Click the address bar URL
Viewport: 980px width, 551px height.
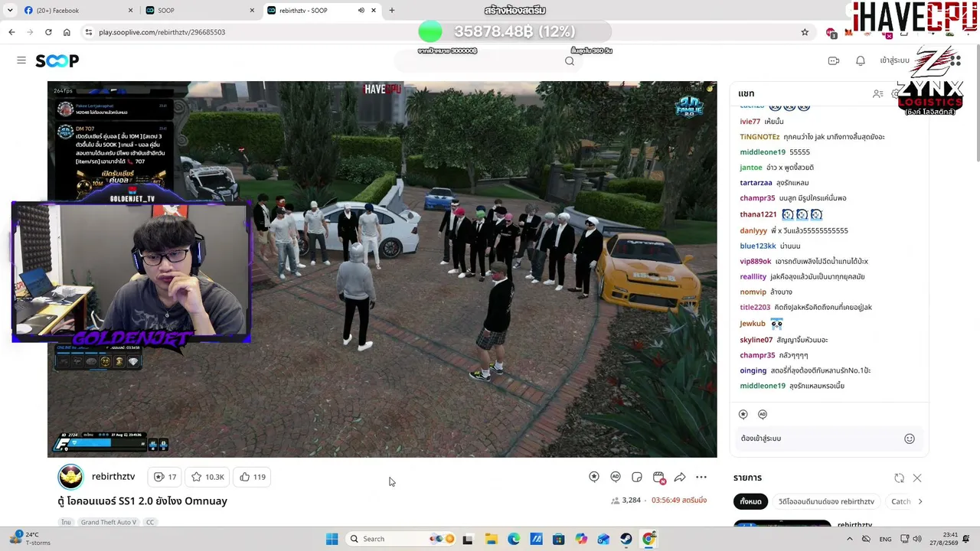(x=162, y=32)
